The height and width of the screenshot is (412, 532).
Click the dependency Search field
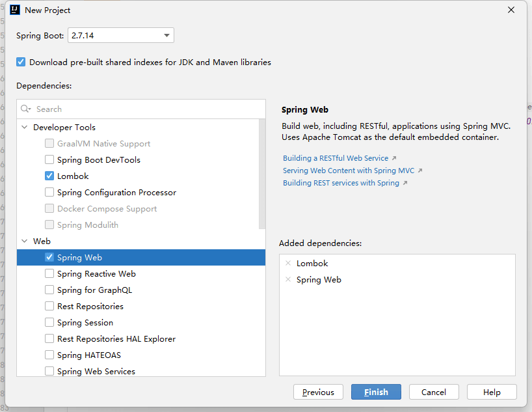tap(140, 109)
